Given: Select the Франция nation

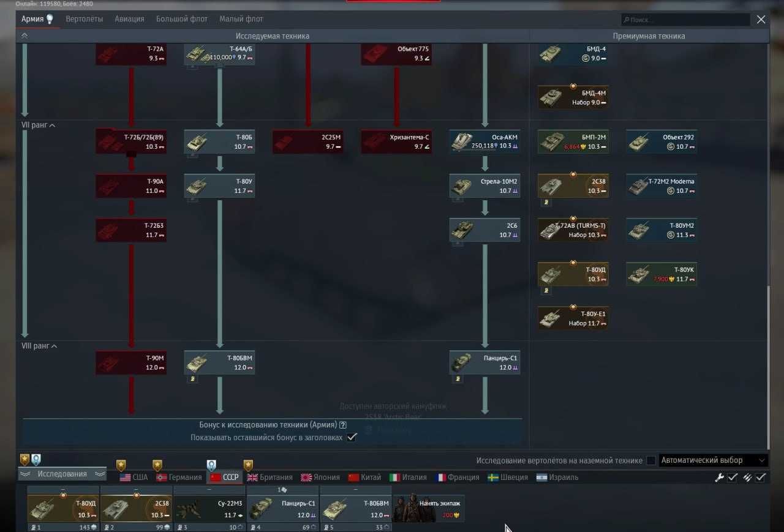Looking at the screenshot, I should pyautogui.click(x=457, y=478).
